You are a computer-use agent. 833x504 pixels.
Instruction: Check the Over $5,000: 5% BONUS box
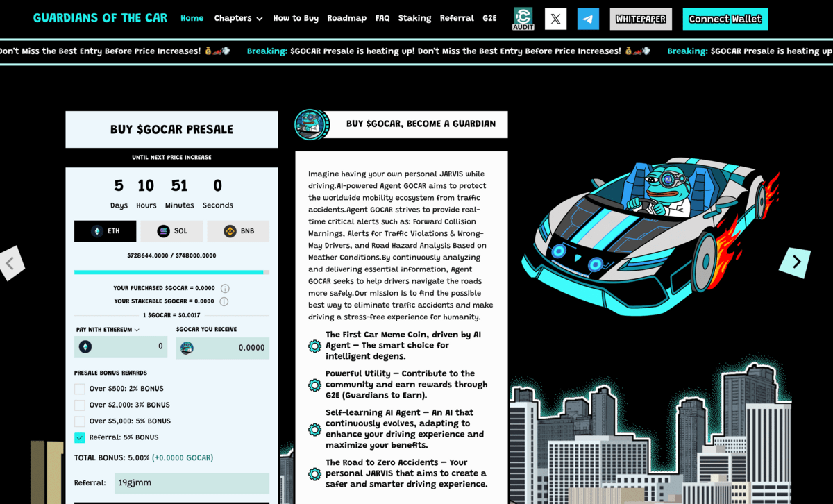tap(80, 421)
